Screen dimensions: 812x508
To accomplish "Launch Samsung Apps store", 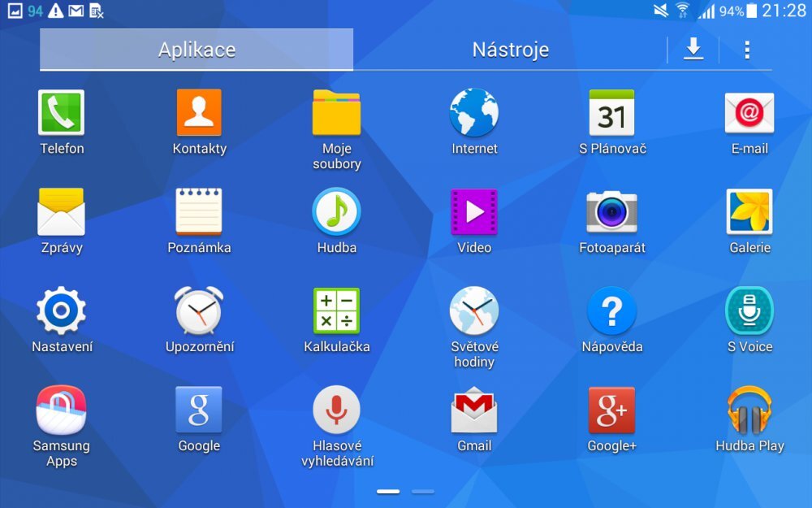I will pyautogui.click(x=61, y=412).
